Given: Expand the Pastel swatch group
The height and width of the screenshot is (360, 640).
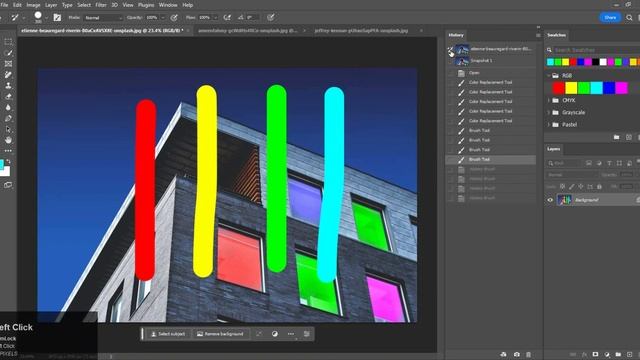Looking at the screenshot, I should coord(549,124).
